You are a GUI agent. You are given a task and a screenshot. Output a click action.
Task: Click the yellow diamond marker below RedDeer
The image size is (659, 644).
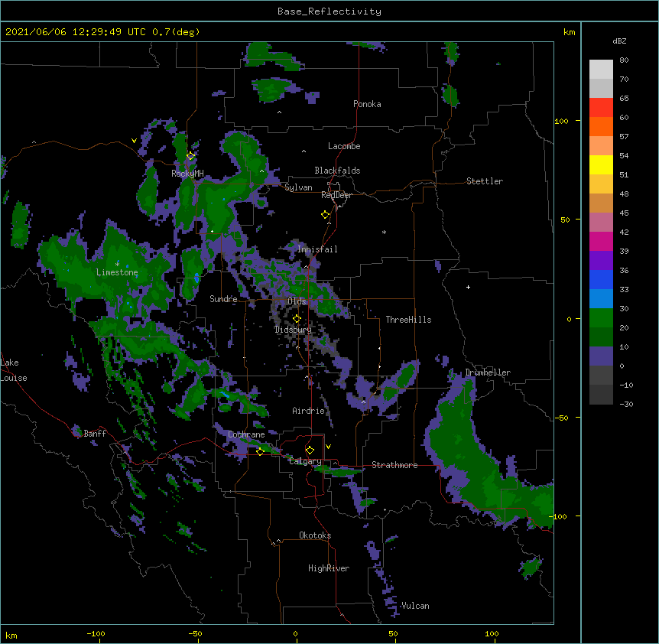[x=326, y=215]
